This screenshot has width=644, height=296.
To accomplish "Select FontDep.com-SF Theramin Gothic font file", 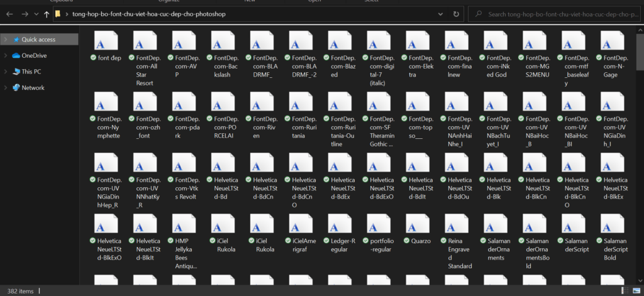I will [378, 119].
